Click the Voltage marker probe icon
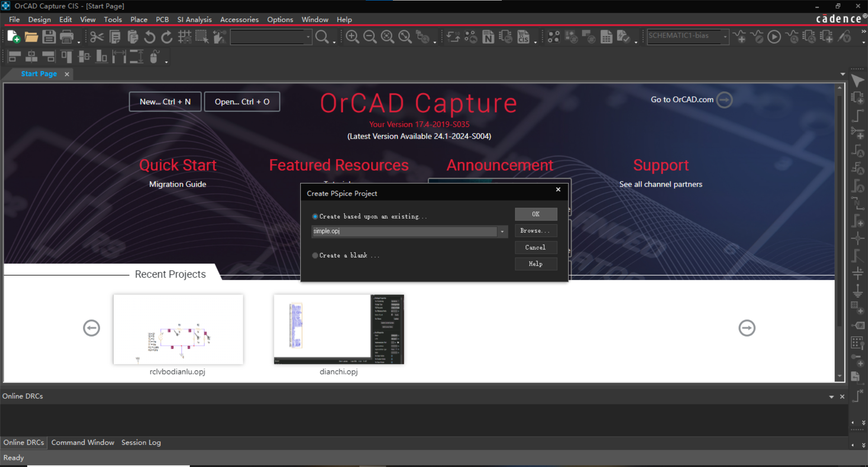This screenshot has height=467, width=868. click(x=844, y=37)
